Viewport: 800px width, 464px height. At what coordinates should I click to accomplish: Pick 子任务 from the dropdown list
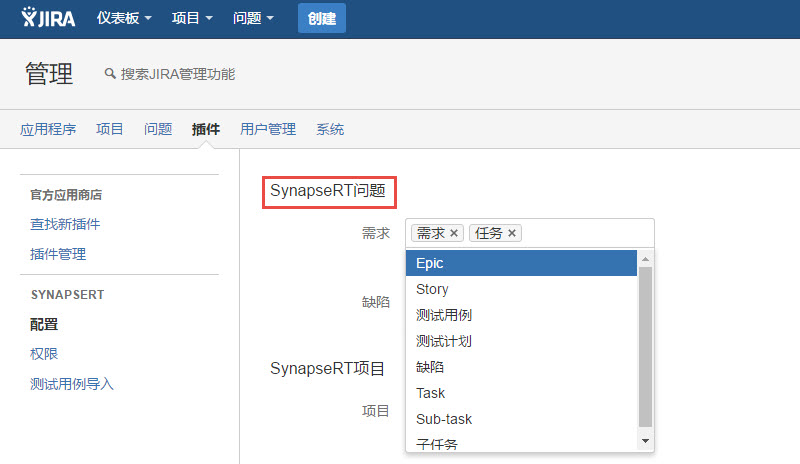521,443
